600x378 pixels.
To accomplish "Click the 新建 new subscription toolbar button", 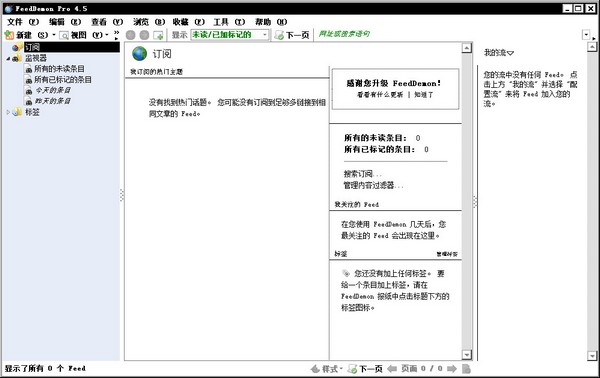I will click(26, 35).
